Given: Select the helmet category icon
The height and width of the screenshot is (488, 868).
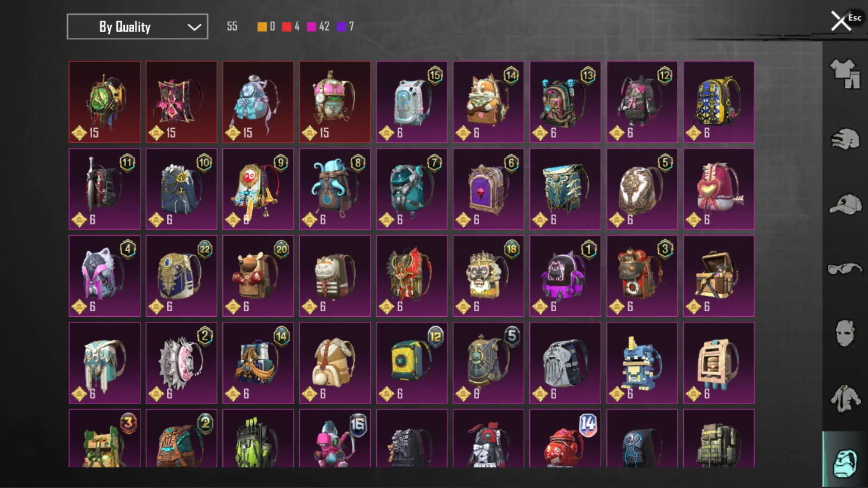Looking at the screenshot, I should click(845, 139).
